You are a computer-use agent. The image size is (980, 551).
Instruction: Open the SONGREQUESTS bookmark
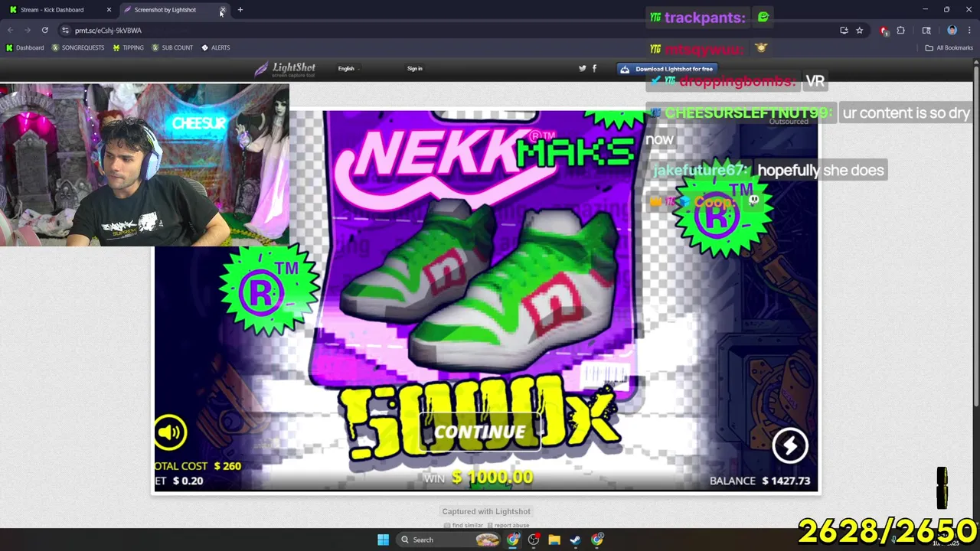tap(78, 47)
